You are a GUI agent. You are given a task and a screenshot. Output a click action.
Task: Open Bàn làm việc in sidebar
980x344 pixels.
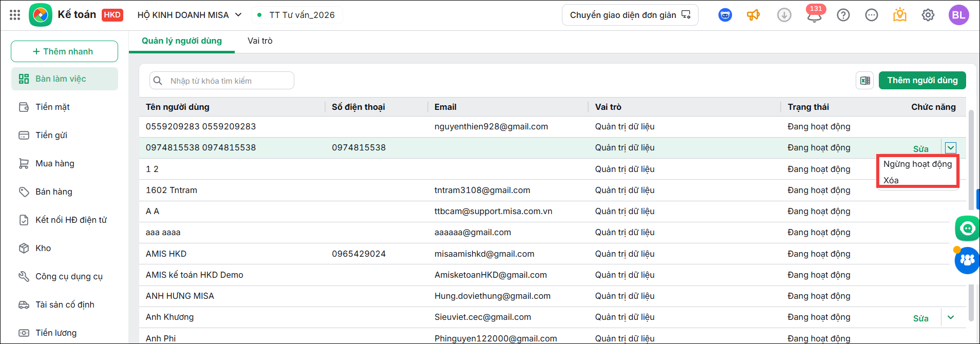[64, 79]
